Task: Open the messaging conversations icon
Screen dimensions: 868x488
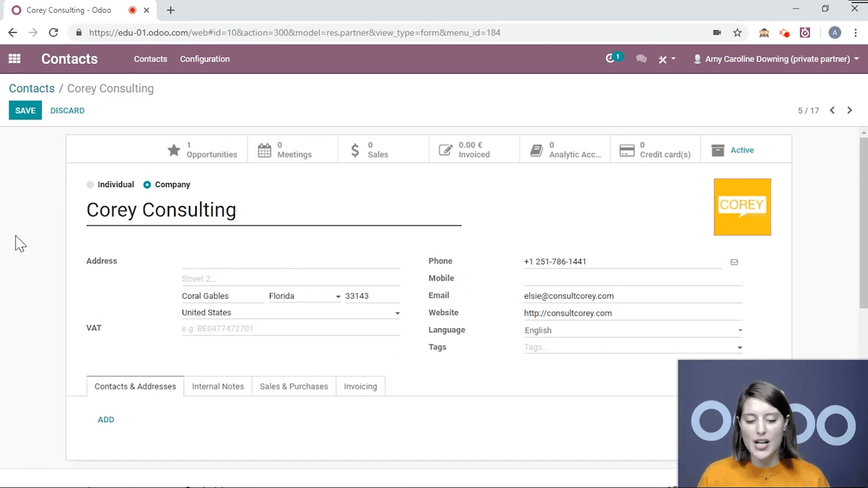Action: pos(641,59)
